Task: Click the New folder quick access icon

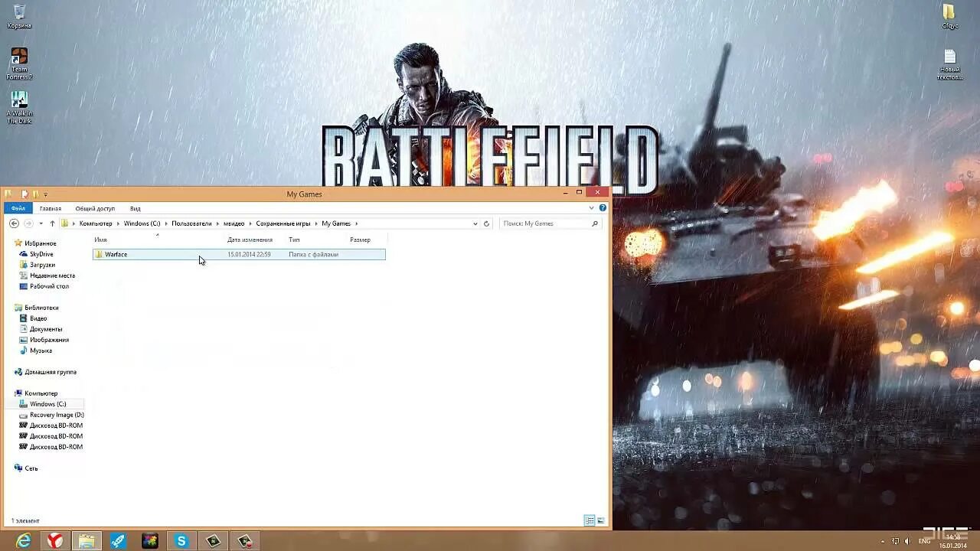Action: [x=35, y=194]
